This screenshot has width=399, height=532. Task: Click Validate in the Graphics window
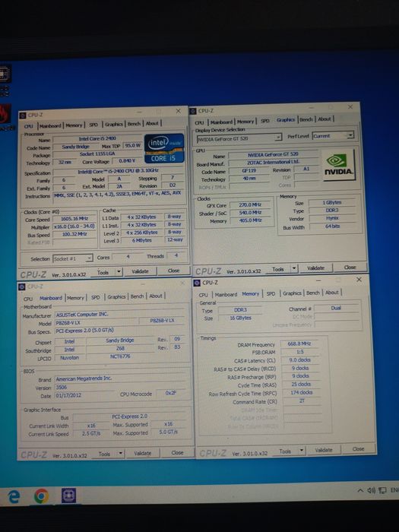(x=315, y=268)
